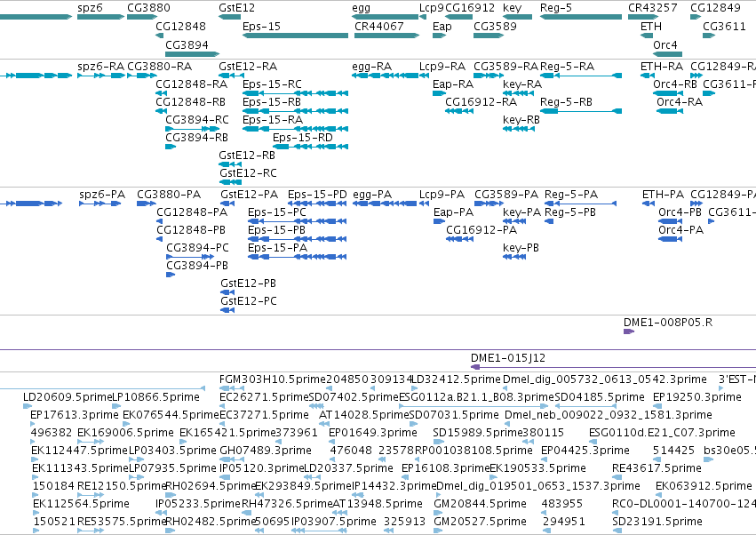Click transcript Orc4-RA
756x535 pixels.
670,111
